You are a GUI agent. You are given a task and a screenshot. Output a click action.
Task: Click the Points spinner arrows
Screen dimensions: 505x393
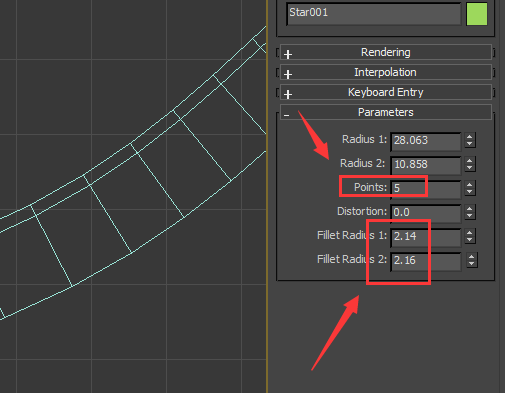470,188
